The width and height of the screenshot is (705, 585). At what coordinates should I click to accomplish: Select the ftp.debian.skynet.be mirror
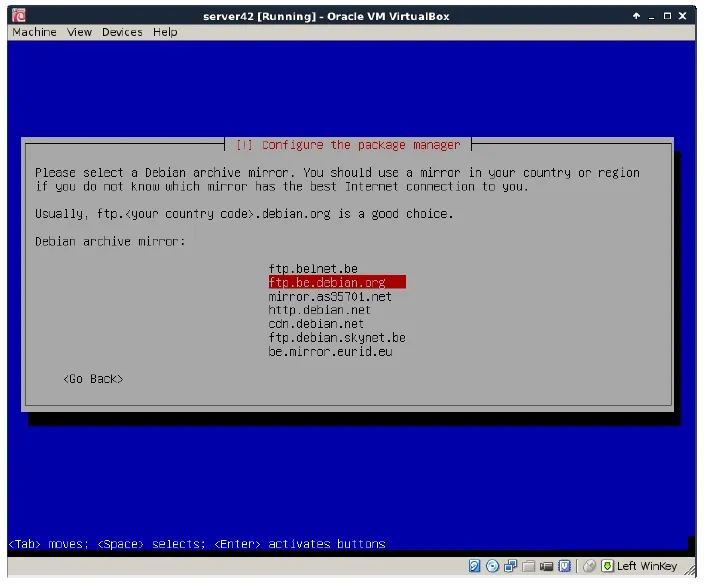[x=337, y=337]
